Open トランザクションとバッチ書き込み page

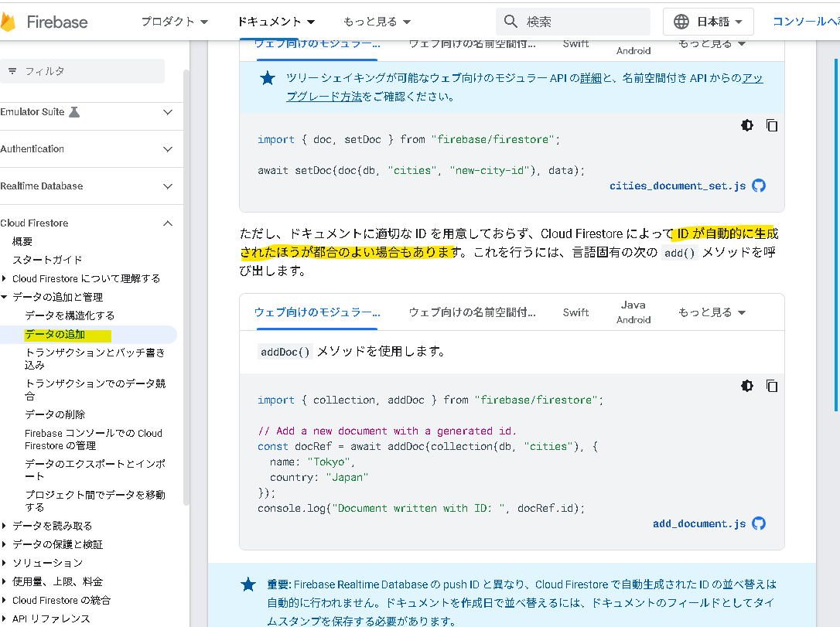tap(95, 359)
